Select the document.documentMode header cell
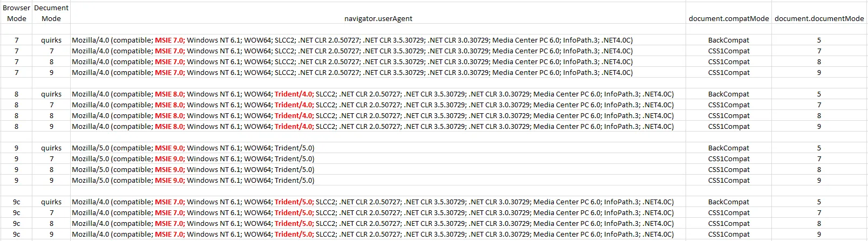The image size is (868, 241). (x=819, y=18)
